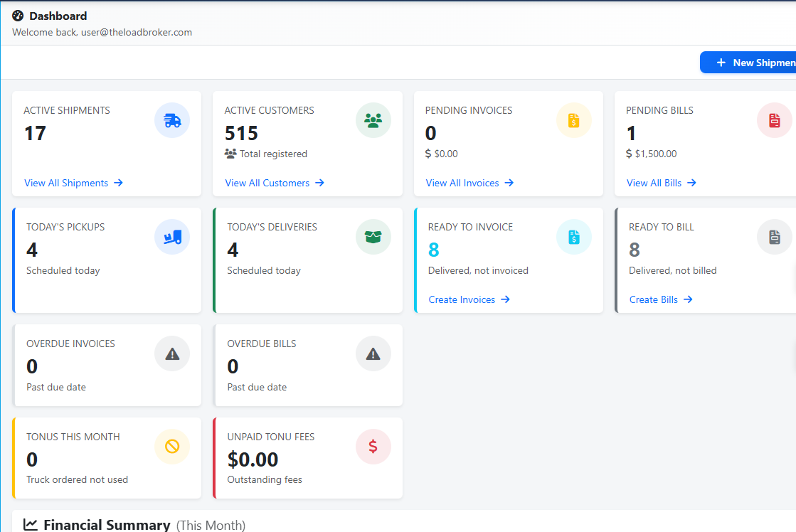Viewport: 796px width, 532px height.
Task: Click the warning triangle on Overdue Invoices
Action: [x=171, y=353]
